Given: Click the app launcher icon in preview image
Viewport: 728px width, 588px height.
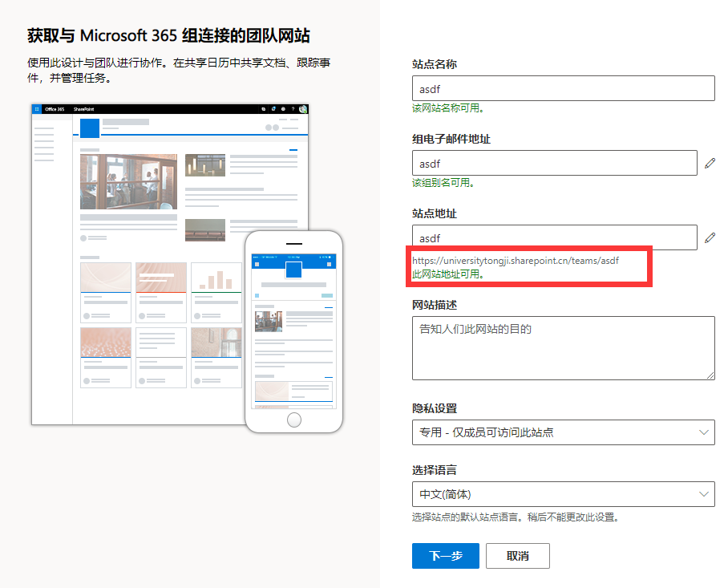Looking at the screenshot, I should tap(37, 109).
